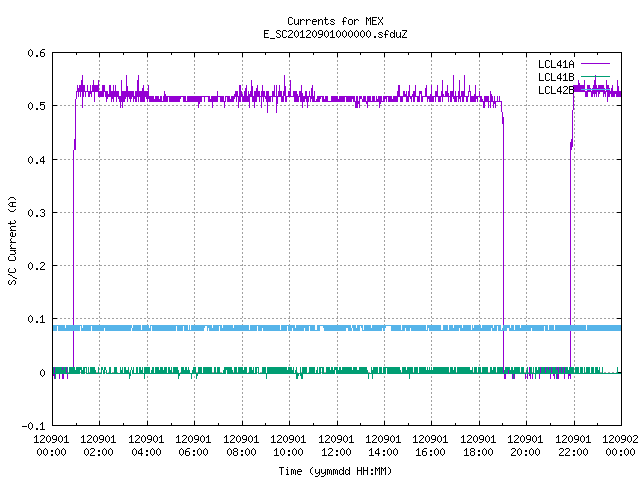Select the LCL41A legend label

click(556, 64)
